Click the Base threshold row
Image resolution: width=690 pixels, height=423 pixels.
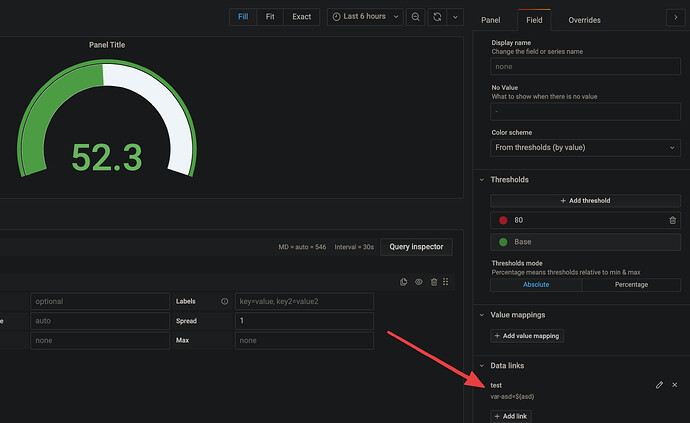585,242
